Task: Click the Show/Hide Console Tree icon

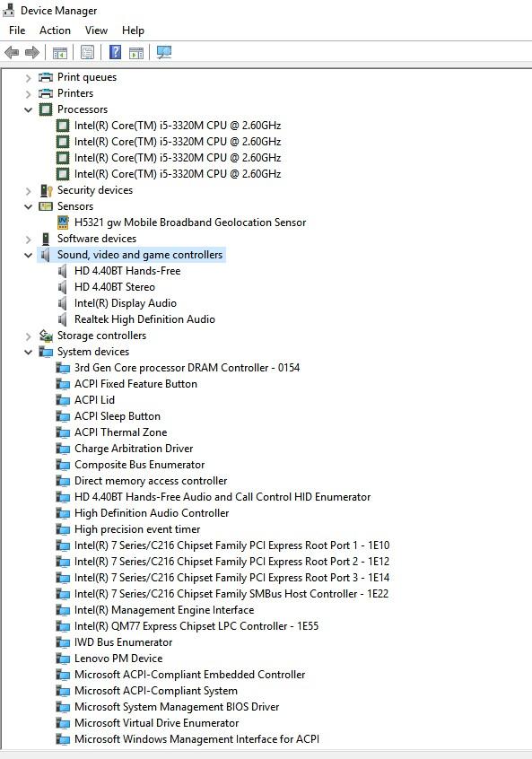Action: point(59,52)
